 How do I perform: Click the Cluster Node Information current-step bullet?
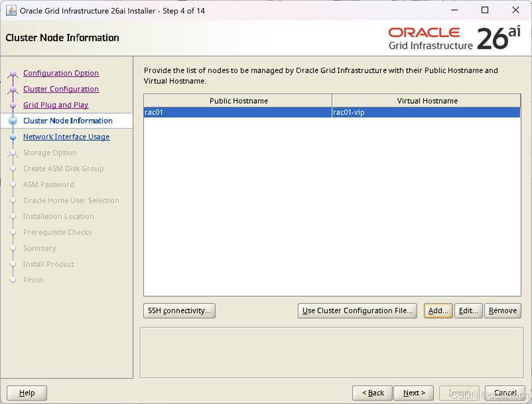point(13,121)
